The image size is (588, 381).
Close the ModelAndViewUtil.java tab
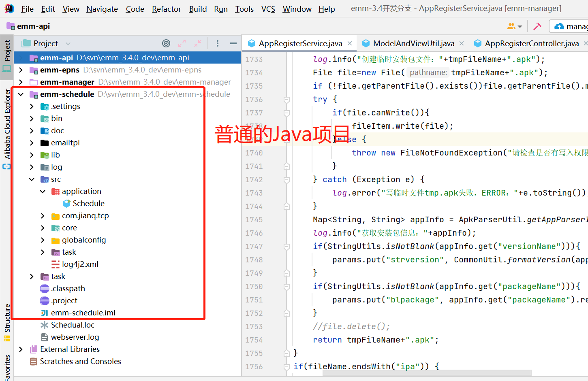click(462, 43)
